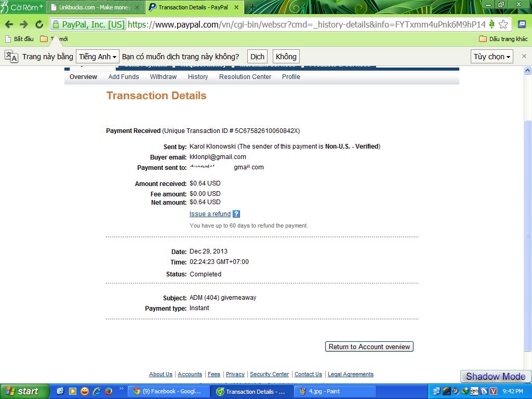532x399 pixels.
Task: Close the Linkbucks.com tab
Action: click(137, 7)
